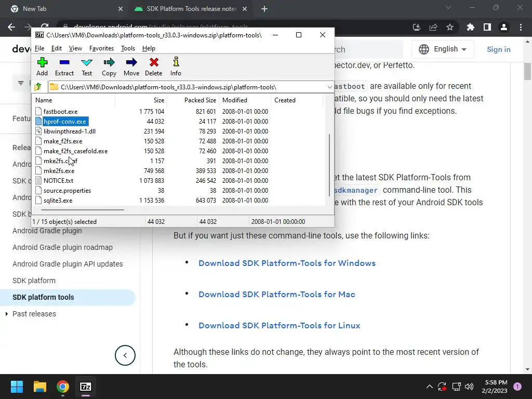Open the English language dropdown
The width and height of the screenshot is (532, 399).
coord(443,49)
